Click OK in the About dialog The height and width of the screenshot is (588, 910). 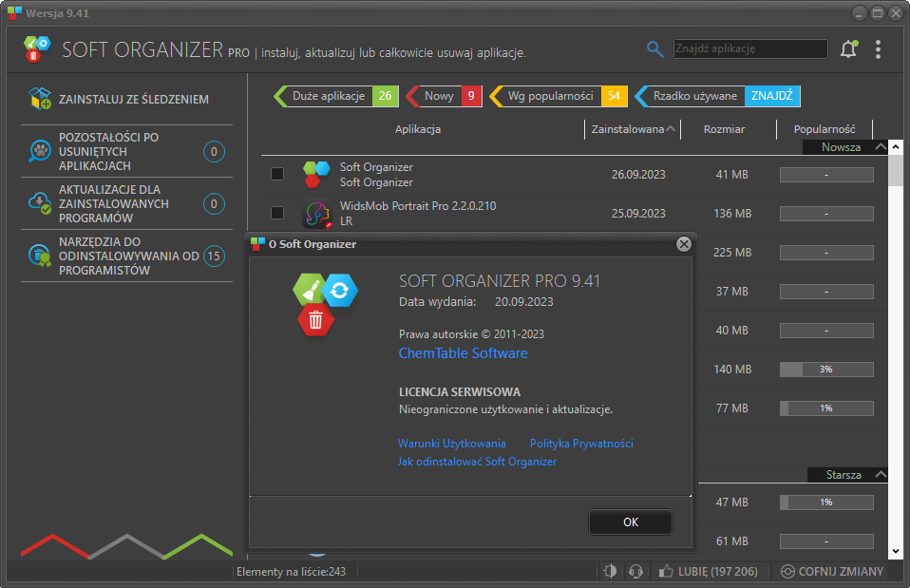[x=631, y=522]
